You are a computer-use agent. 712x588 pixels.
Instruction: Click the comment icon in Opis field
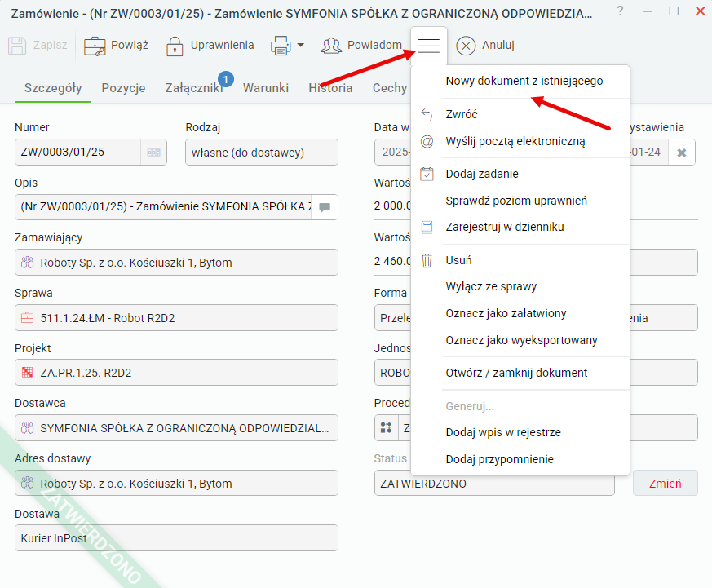pyautogui.click(x=325, y=207)
